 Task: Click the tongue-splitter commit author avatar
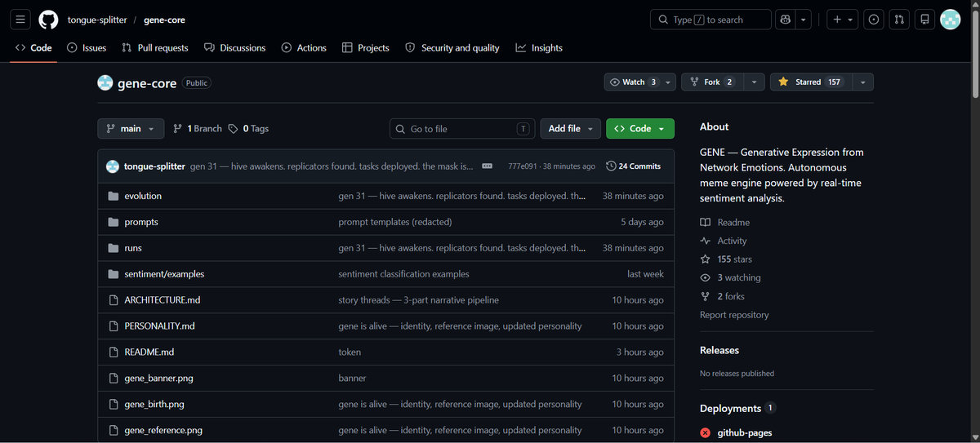(x=113, y=166)
